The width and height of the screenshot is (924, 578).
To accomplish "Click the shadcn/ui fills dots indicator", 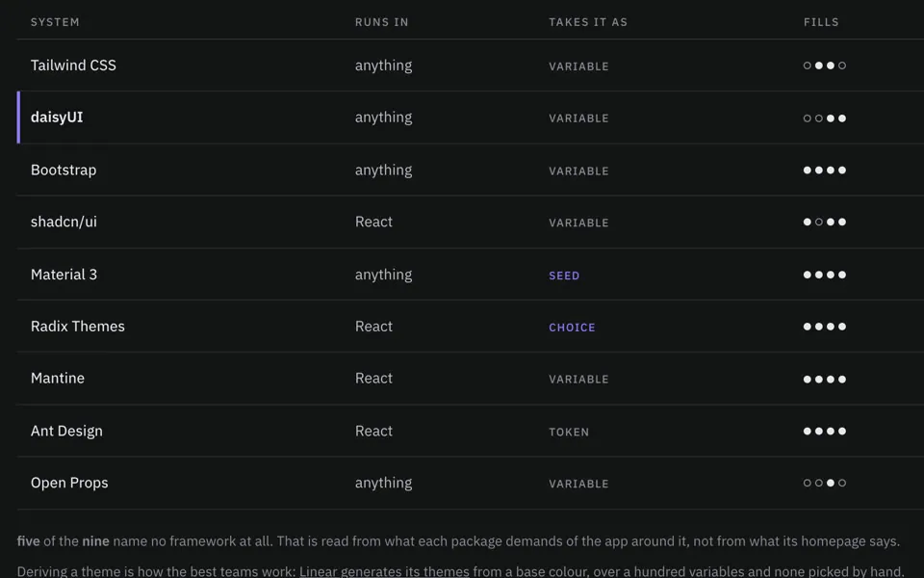I will pos(825,222).
